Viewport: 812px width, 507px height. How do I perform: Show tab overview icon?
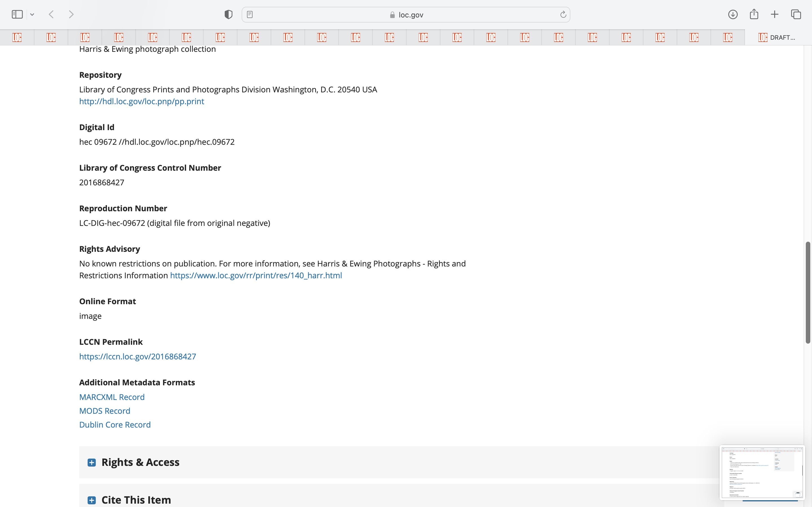click(796, 14)
